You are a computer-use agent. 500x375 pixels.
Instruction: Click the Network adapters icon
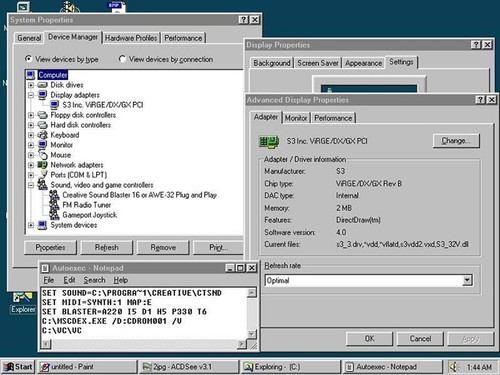pyautogui.click(x=43, y=165)
